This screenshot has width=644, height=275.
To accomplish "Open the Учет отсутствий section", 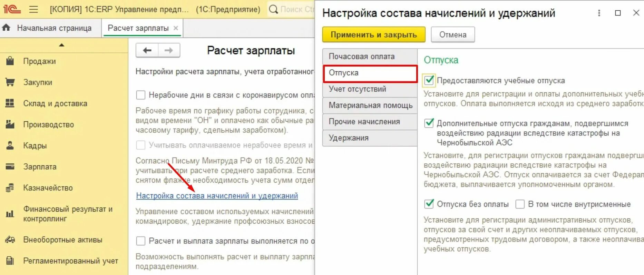I will [370, 89].
